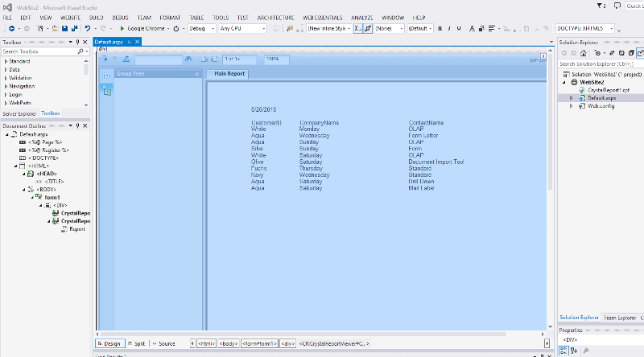
Task: Click the Design view button
Action: [x=109, y=344]
